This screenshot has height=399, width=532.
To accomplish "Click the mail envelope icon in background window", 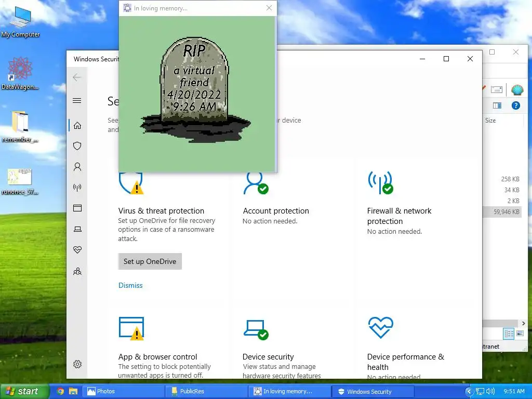I will (496, 89).
